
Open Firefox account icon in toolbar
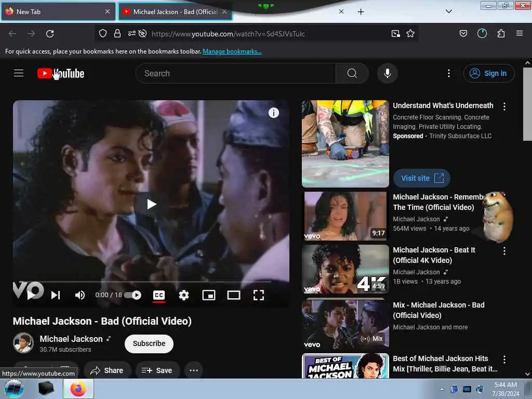click(482, 33)
